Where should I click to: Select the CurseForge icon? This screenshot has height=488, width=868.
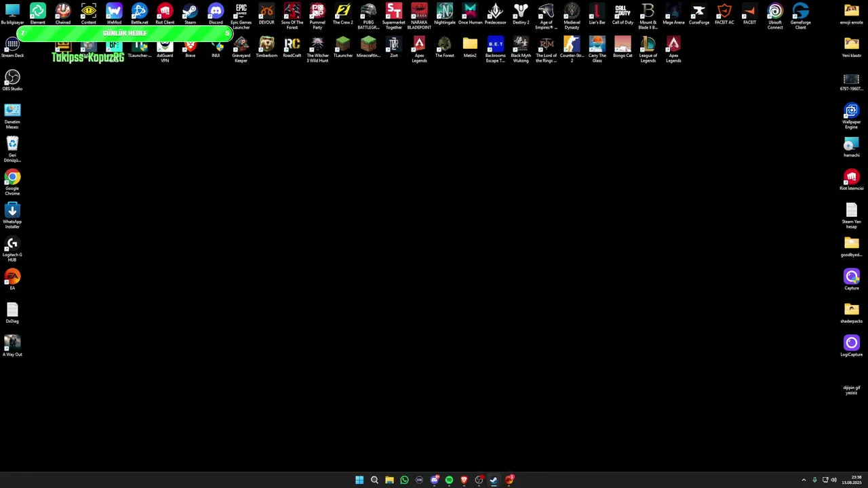698,14
